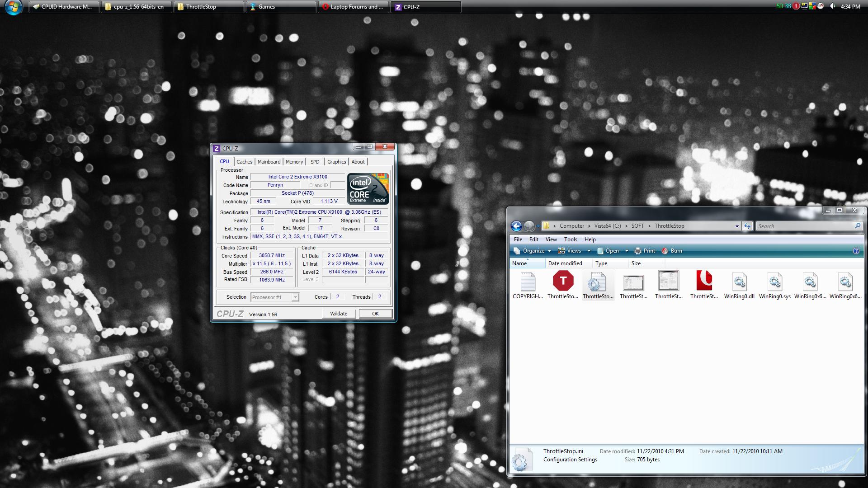The width and height of the screenshot is (868, 488).
Task: Sort files by the Name column header
Action: click(x=527, y=263)
